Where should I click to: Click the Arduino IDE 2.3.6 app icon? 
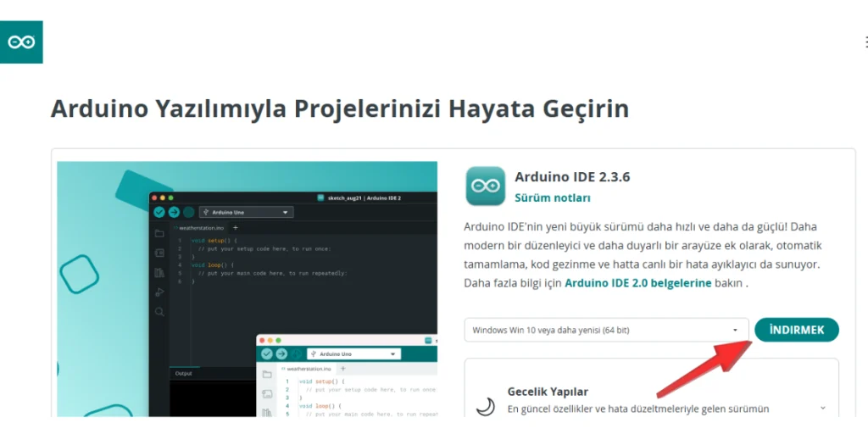(x=486, y=186)
